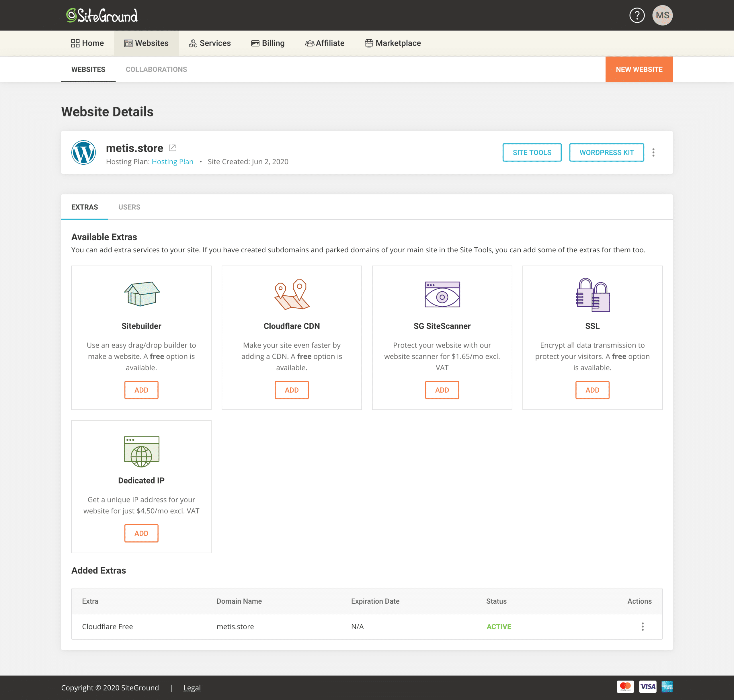The image size is (734, 700).
Task: Click the metis.store site title
Action: 135,148
